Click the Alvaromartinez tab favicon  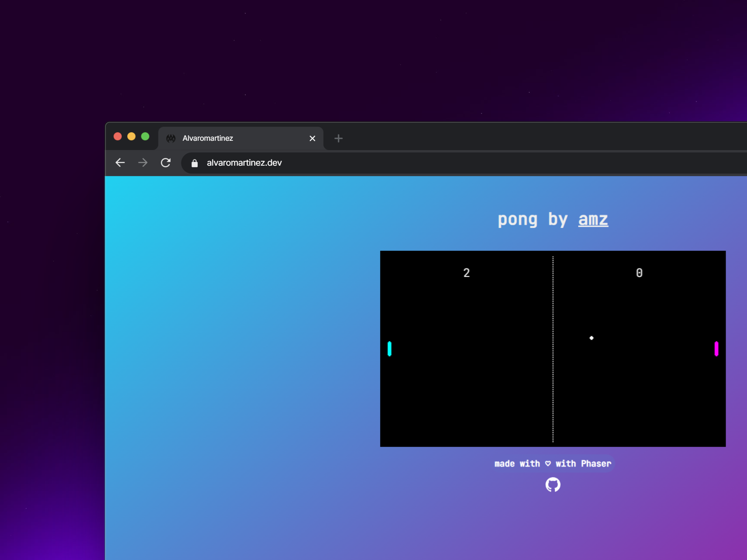pyautogui.click(x=171, y=138)
